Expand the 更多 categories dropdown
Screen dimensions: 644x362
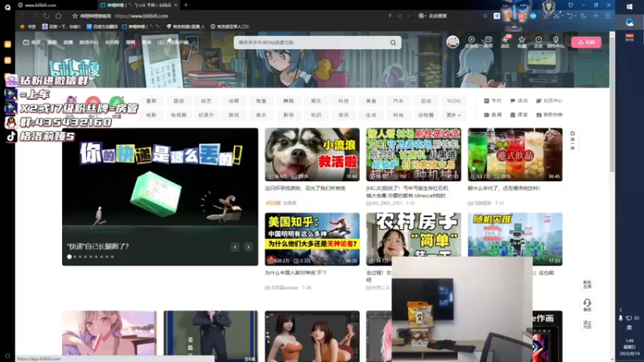pos(453,115)
